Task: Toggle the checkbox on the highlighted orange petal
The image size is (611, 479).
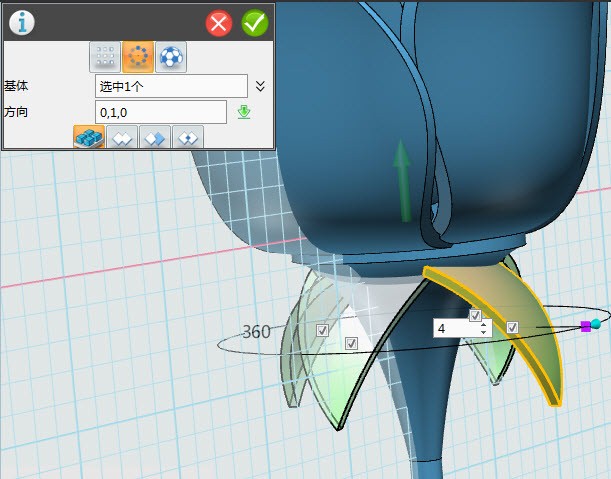Action: tap(512, 327)
